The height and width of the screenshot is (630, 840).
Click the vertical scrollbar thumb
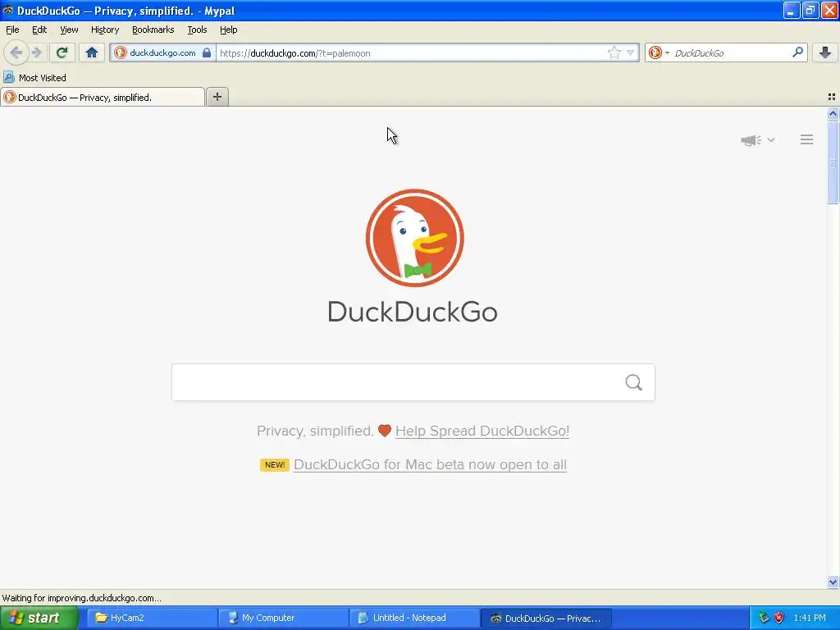[x=833, y=162]
